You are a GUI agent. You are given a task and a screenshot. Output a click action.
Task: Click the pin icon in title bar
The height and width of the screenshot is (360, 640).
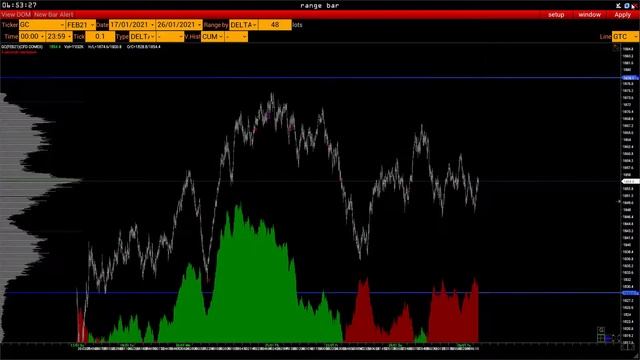[619, 5]
